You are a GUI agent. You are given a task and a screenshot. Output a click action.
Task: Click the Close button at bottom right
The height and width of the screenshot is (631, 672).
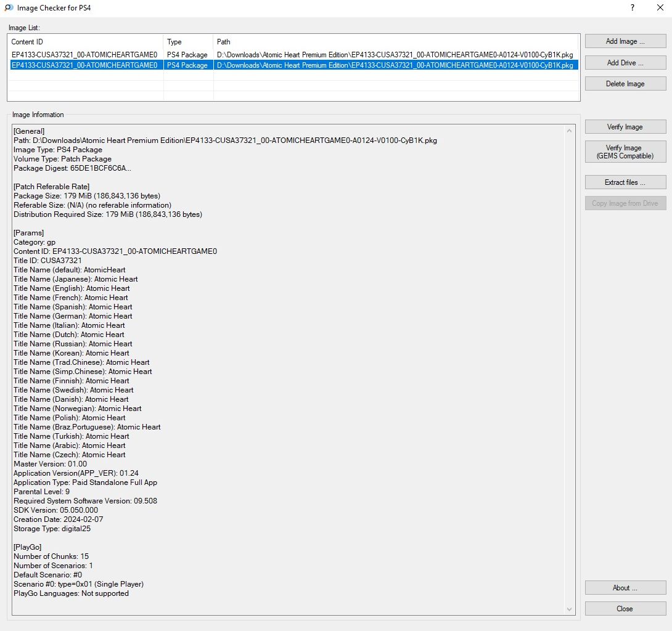click(625, 609)
